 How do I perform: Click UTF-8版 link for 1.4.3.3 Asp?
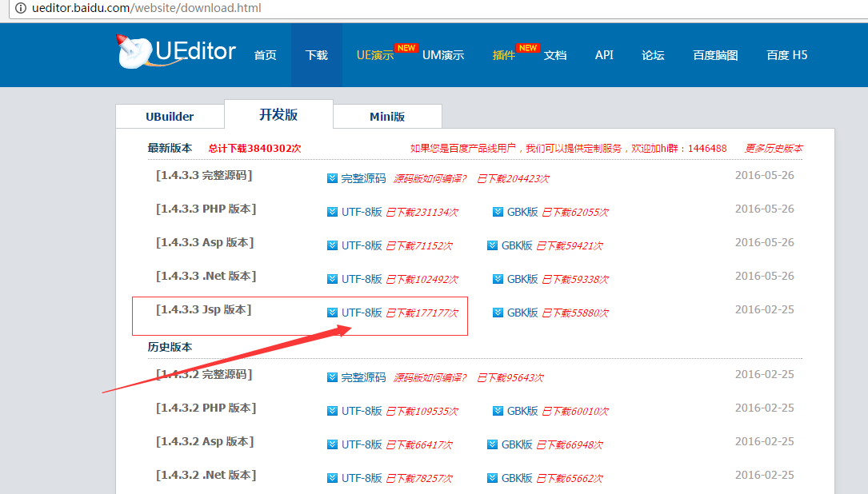[362, 245]
